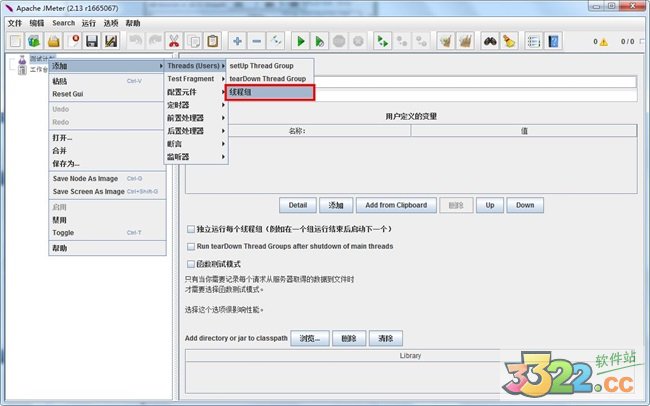Open the Help toolbar icon
The image size is (650, 406).
(553, 41)
